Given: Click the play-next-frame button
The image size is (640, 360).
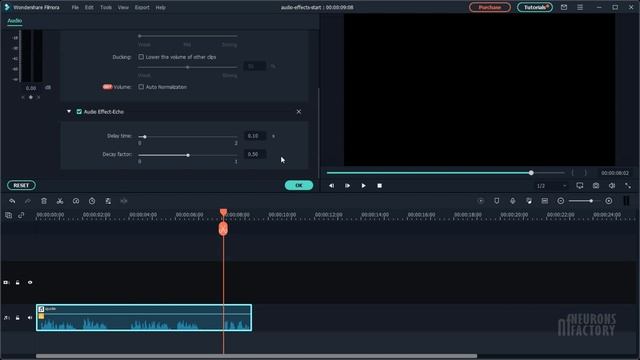Looking at the screenshot, I should (x=347, y=186).
